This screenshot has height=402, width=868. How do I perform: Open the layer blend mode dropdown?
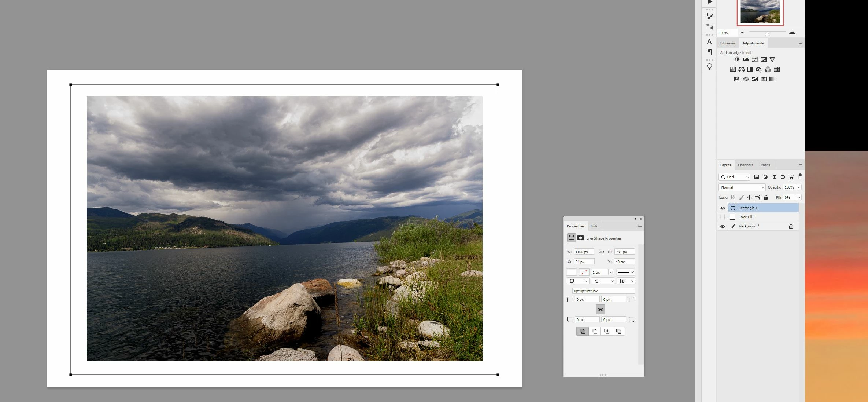point(742,187)
